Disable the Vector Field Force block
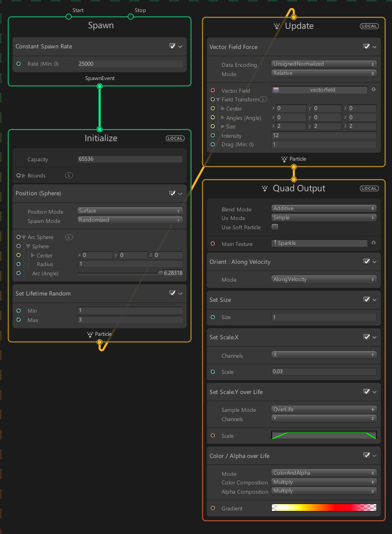This screenshot has height=534, width=392. 367,46
